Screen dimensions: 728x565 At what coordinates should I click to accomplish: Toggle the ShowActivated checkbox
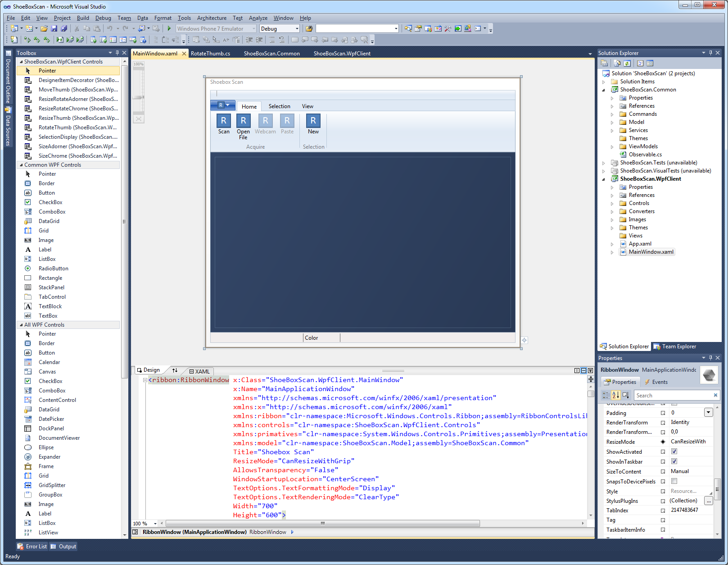(x=674, y=451)
